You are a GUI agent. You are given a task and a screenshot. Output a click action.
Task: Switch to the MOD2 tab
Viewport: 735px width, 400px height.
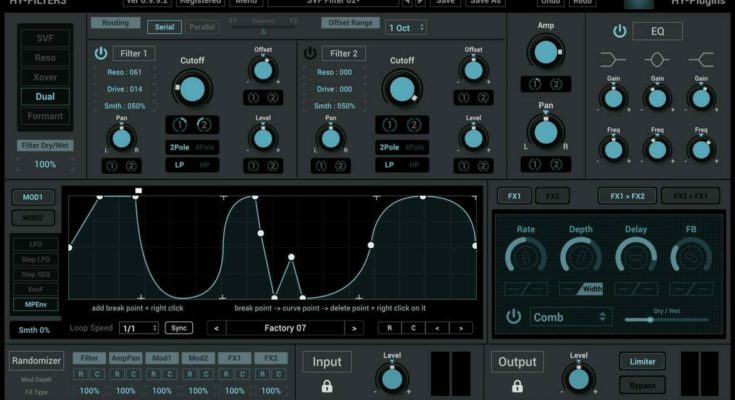(32, 217)
